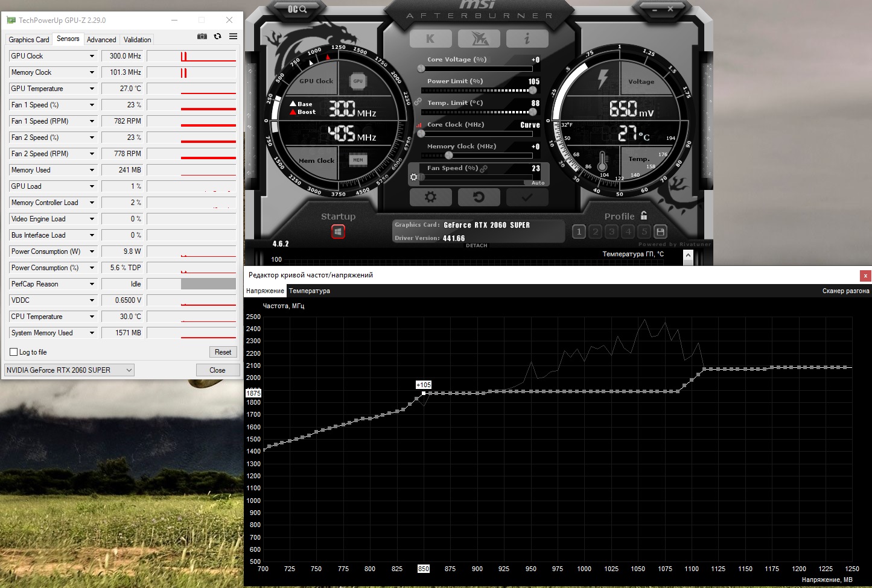
Task: Load profile slot 1 in Afterburner
Action: 579,232
